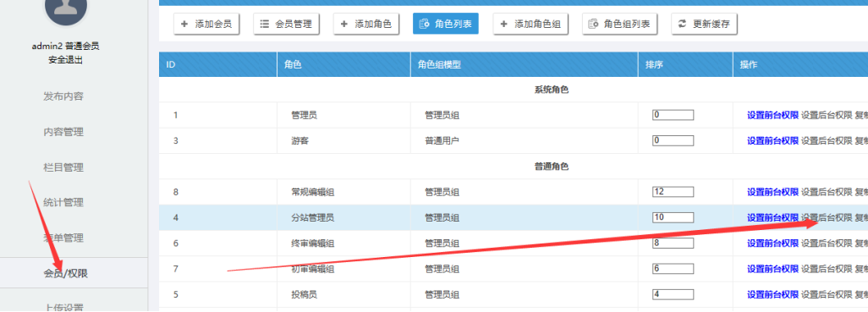Open 统计管理 sidebar entry
The image size is (868, 312).
click(x=63, y=202)
